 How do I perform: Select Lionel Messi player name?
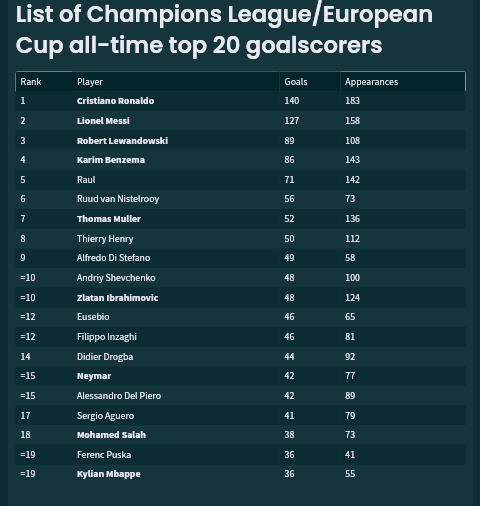(x=103, y=121)
